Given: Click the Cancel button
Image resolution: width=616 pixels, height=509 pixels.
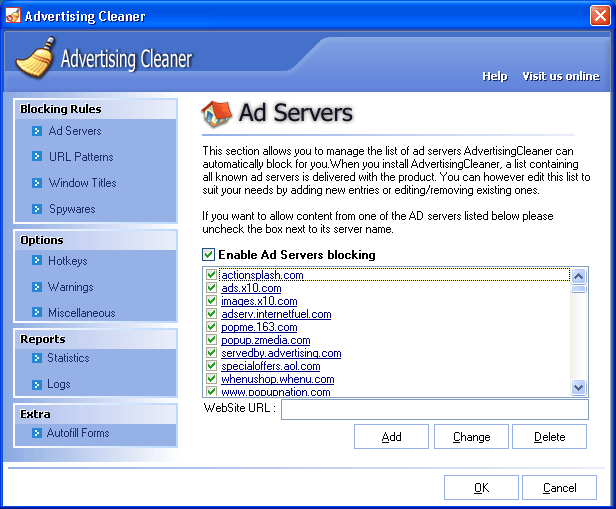Looking at the screenshot, I should (559, 487).
